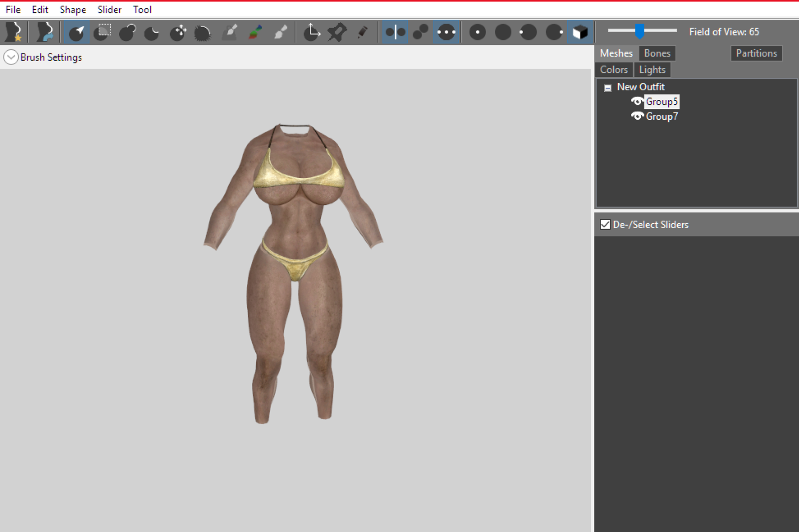Image resolution: width=799 pixels, height=532 pixels.
Task: Select the smooth brush tool
Action: pos(203,32)
